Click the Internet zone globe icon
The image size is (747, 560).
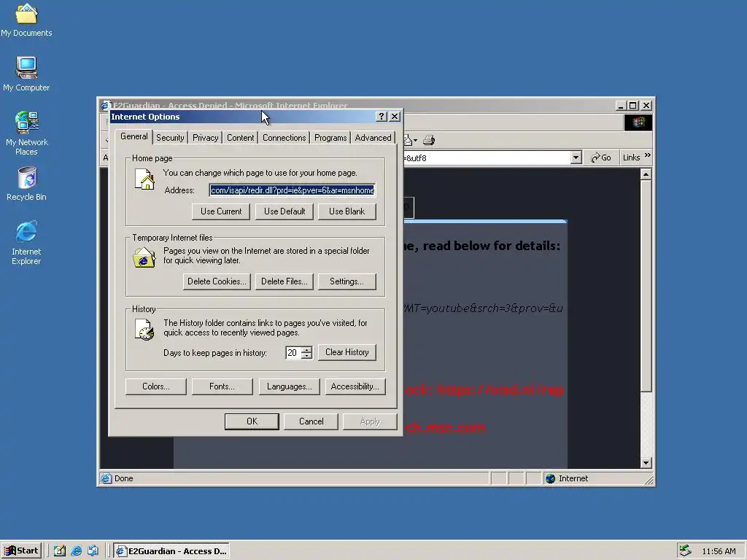coord(550,478)
